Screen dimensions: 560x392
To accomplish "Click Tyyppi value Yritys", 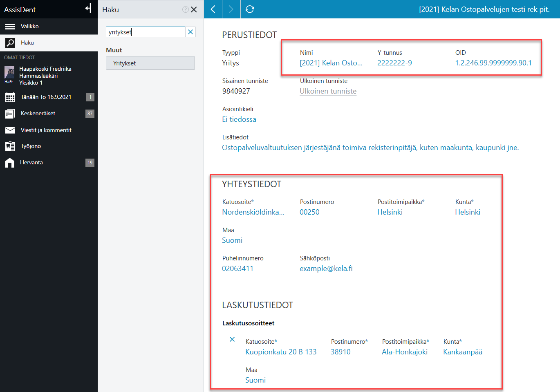I will point(231,63).
